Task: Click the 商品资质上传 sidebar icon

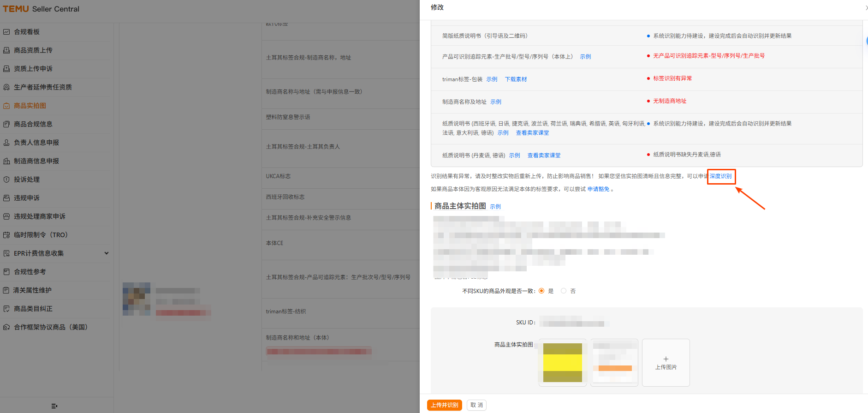Action: pos(6,50)
